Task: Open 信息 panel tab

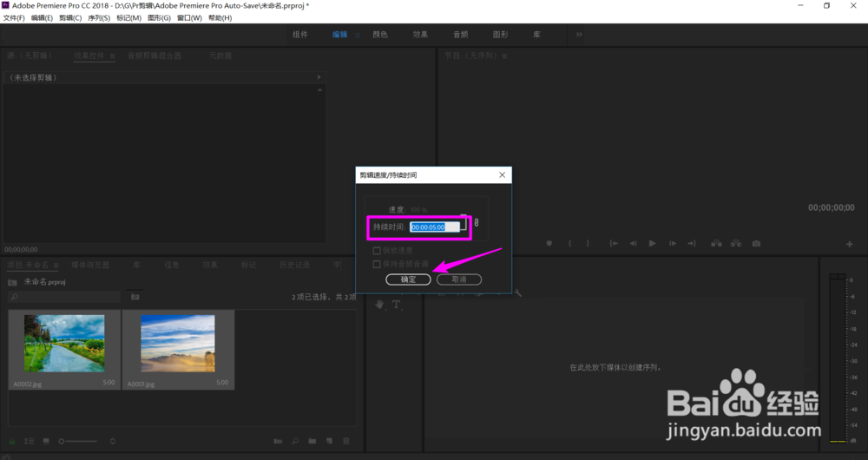Action: (172, 265)
